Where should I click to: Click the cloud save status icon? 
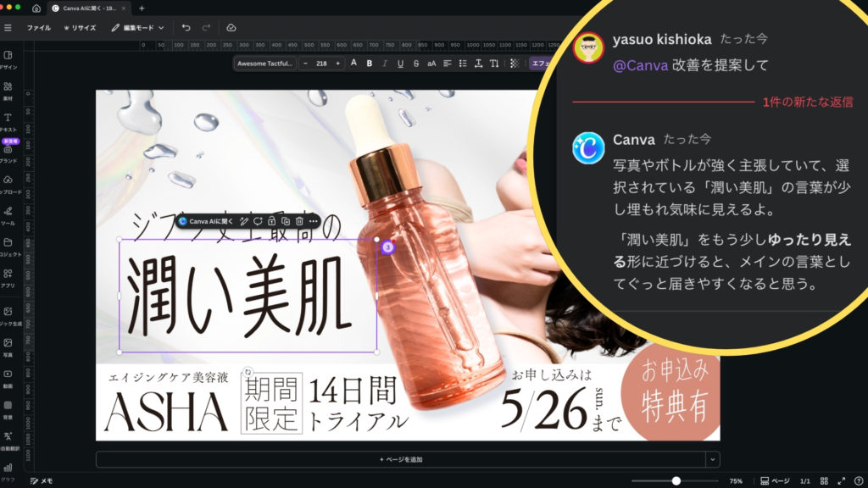(x=231, y=28)
